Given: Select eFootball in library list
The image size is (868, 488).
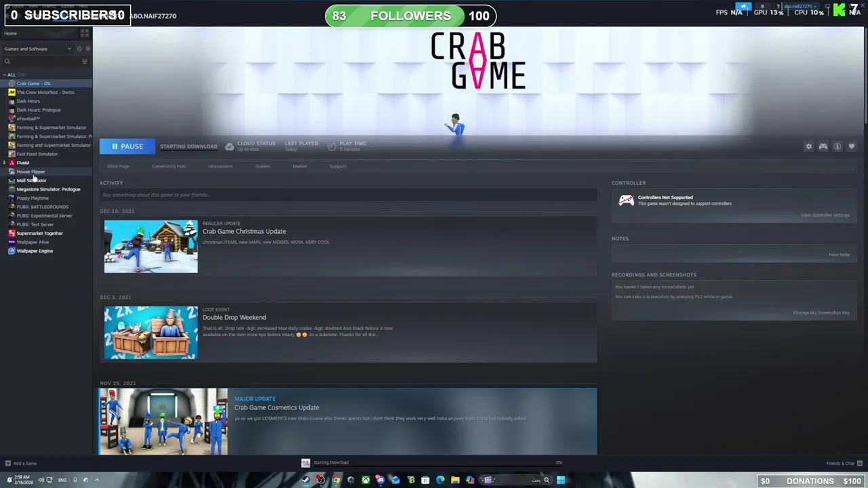Looking at the screenshot, I should coord(46,119).
